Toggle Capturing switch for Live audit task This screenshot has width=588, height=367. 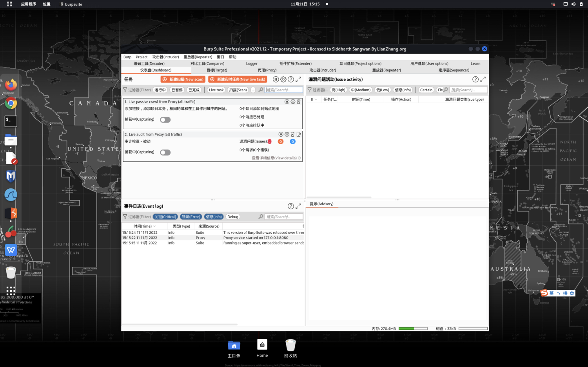165,152
